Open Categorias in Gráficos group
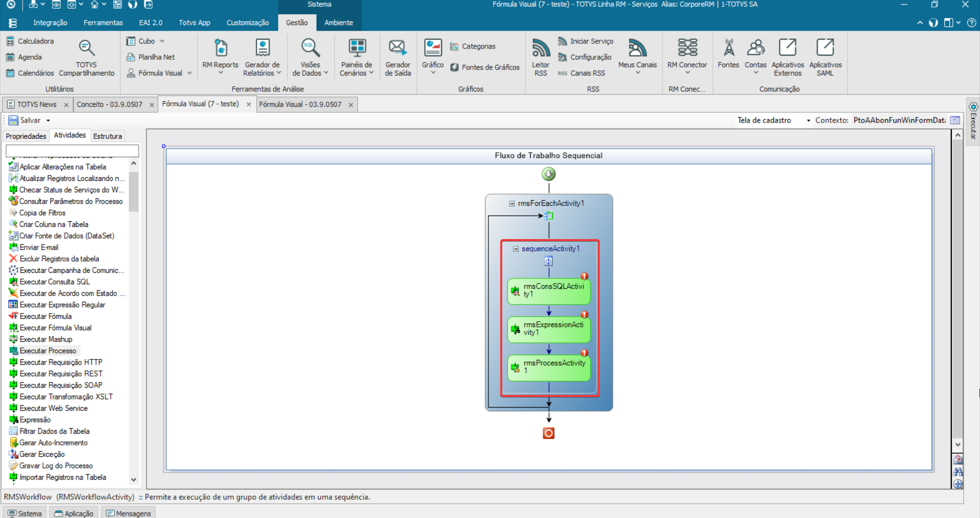980x518 pixels. click(473, 46)
